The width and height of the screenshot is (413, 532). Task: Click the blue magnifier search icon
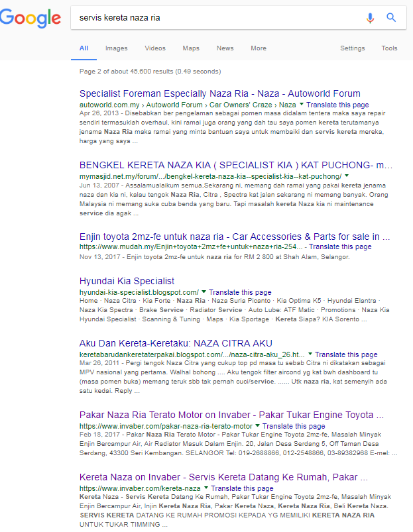coord(391,17)
